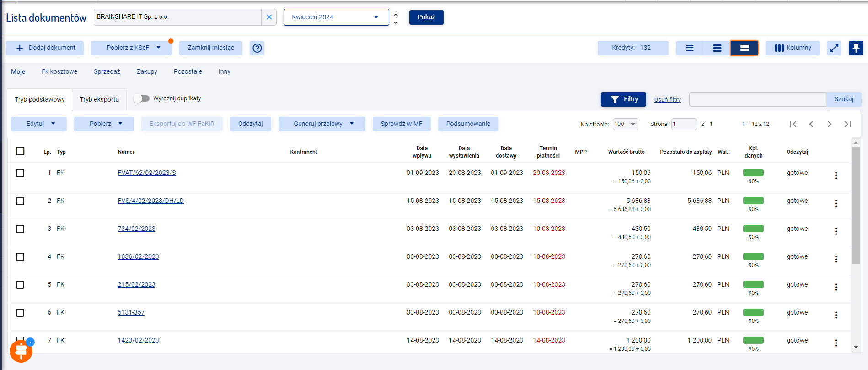Open row menu for FVS/4/02/2023/DH/LD

click(836, 203)
